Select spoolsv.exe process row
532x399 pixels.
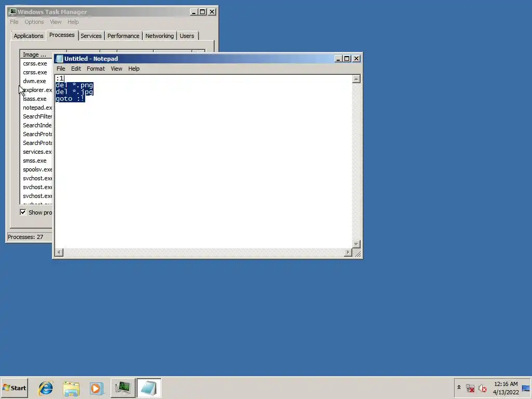pyautogui.click(x=36, y=169)
